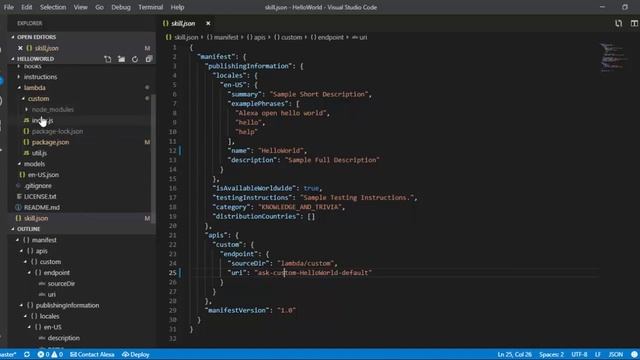Close the skill.json editor tab

[208, 24]
